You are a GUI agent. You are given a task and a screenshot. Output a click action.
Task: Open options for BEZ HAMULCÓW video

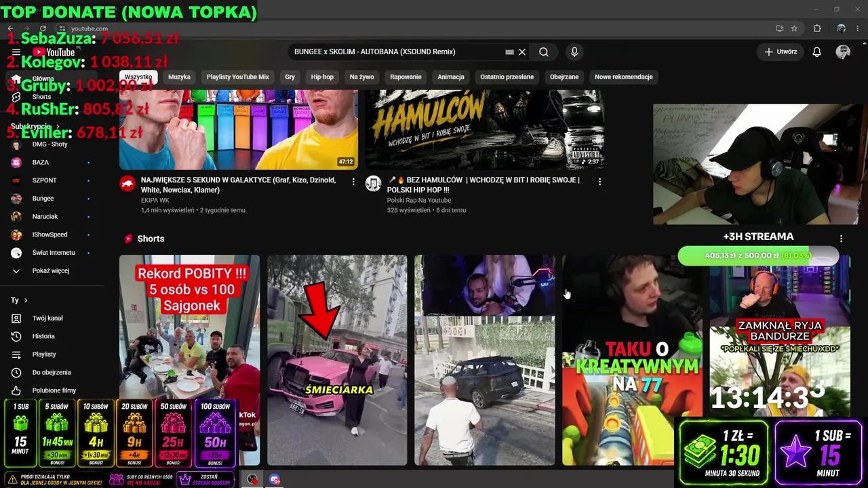pyautogui.click(x=599, y=182)
